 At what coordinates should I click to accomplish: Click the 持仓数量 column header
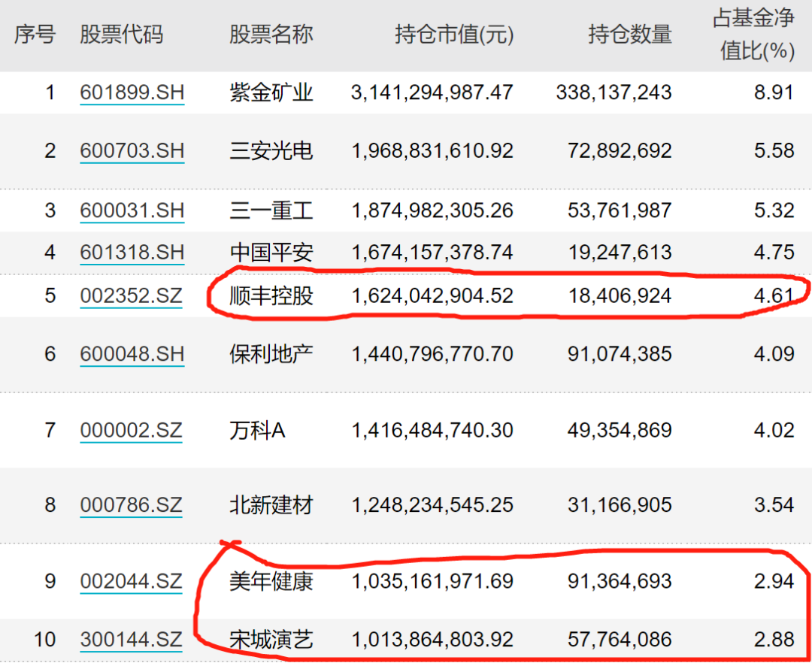630,35
